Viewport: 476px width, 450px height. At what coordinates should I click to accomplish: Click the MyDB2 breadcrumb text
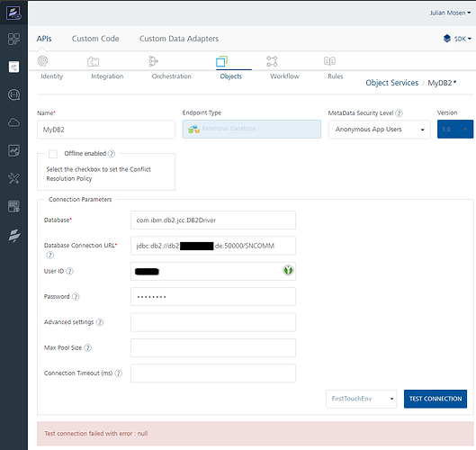[442, 83]
